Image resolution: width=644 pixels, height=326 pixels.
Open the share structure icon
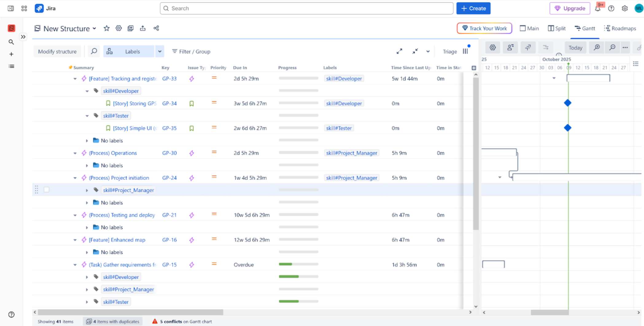coord(156,28)
